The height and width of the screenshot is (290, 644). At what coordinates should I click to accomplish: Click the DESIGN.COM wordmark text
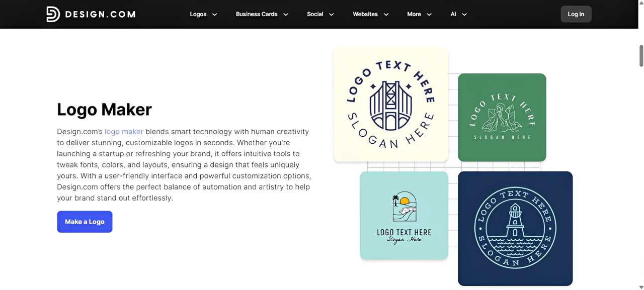tap(100, 14)
